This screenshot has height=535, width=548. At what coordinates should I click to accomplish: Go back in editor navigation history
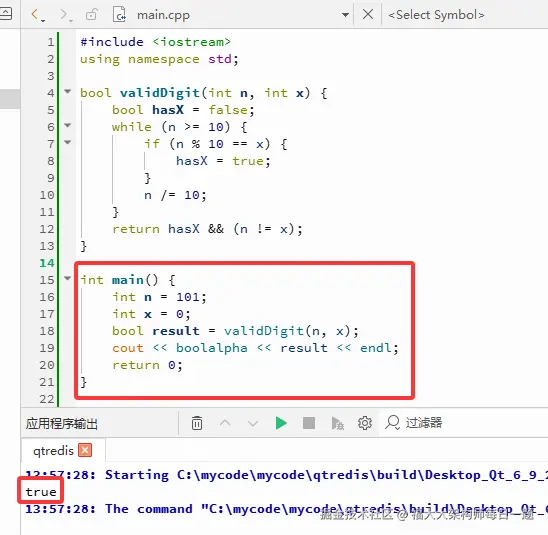(x=35, y=15)
